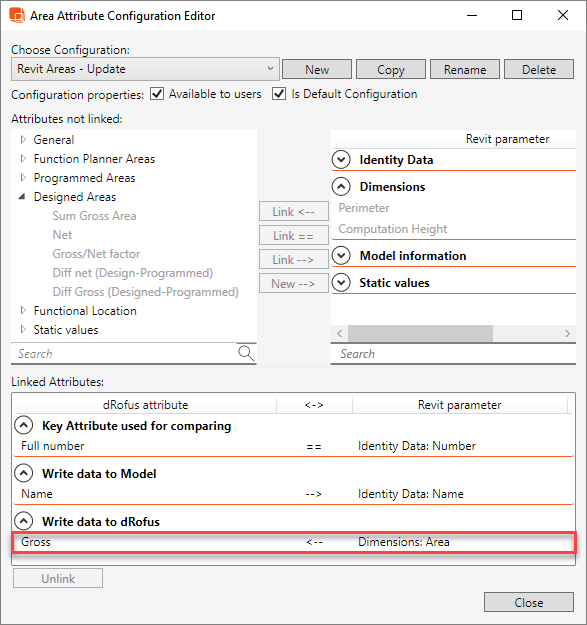This screenshot has width=587, height=625.
Task: Select Full number linked attribute row
Action: coord(294,446)
